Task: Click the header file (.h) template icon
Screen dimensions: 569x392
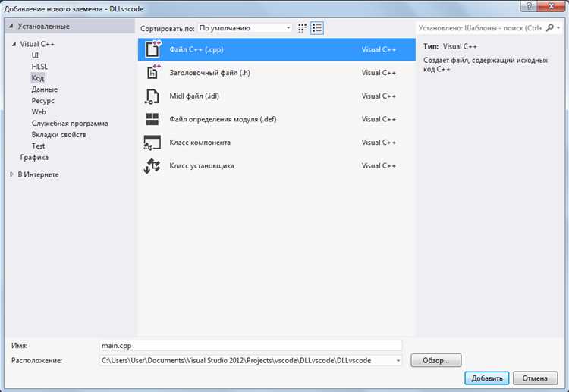Action: pyautogui.click(x=152, y=72)
